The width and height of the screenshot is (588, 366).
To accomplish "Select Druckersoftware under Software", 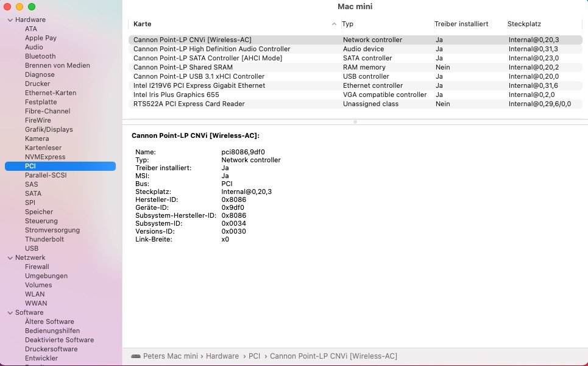I will pos(51,349).
